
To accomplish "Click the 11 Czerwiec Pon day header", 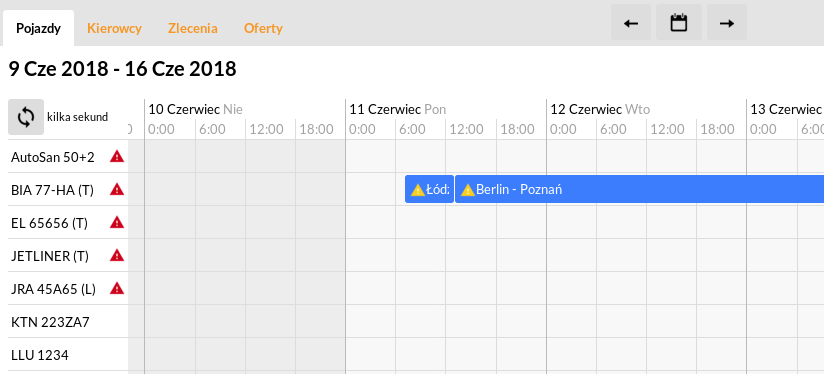I will pos(398,109).
